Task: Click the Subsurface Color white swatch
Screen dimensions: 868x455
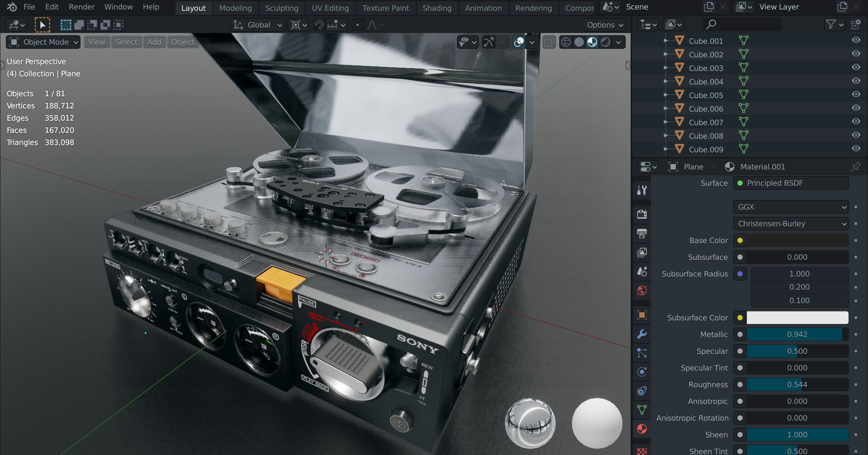Action: (797, 318)
